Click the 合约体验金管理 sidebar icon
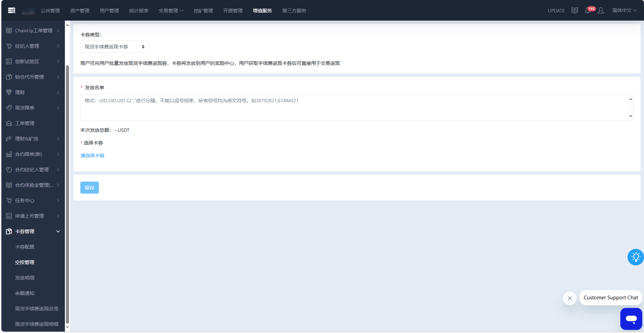644x333 pixels. point(9,185)
